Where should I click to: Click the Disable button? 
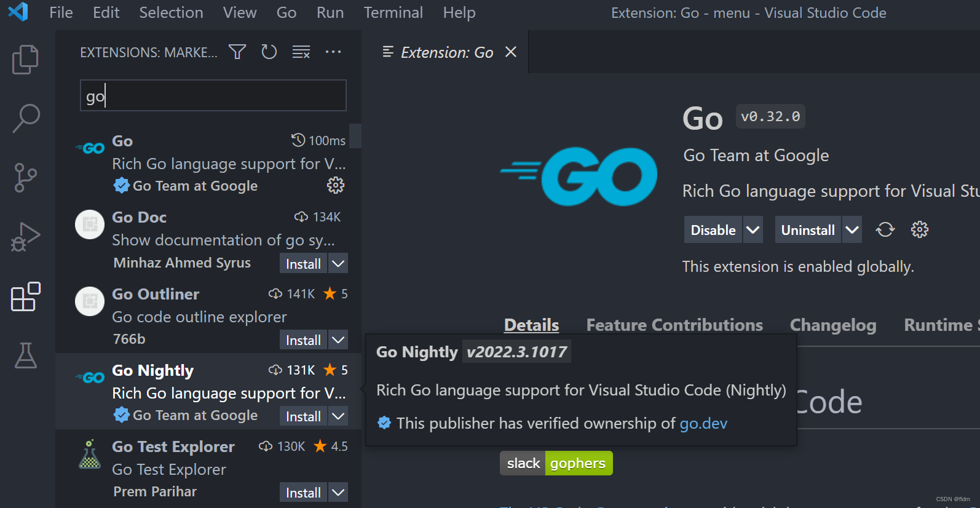[713, 230]
